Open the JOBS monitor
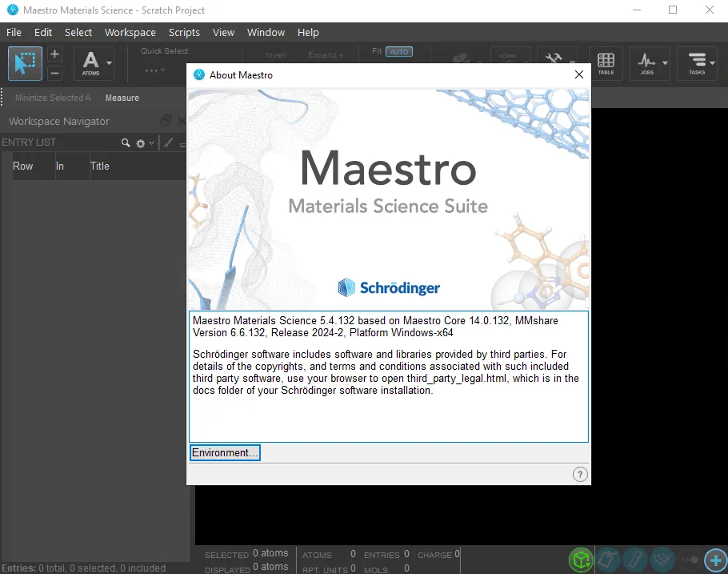 click(646, 64)
